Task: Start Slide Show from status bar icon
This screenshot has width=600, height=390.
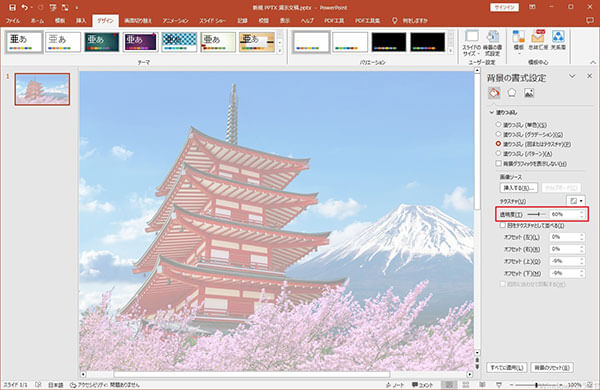Action: [499, 385]
